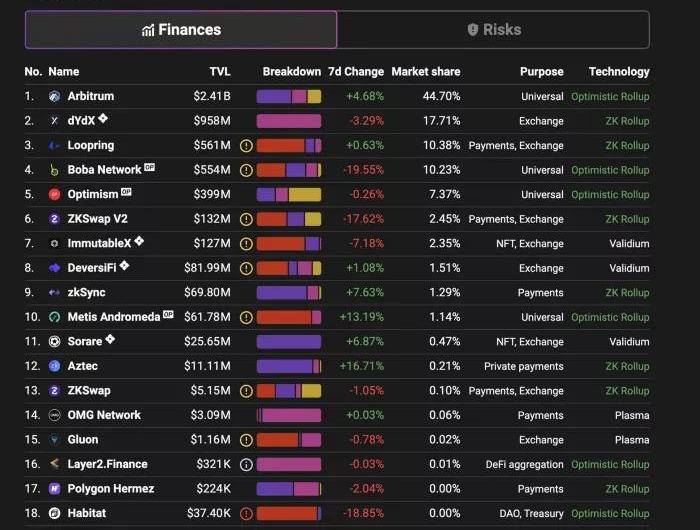Select the Finances tab
This screenshot has height=530, width=700.
[181, 30]
